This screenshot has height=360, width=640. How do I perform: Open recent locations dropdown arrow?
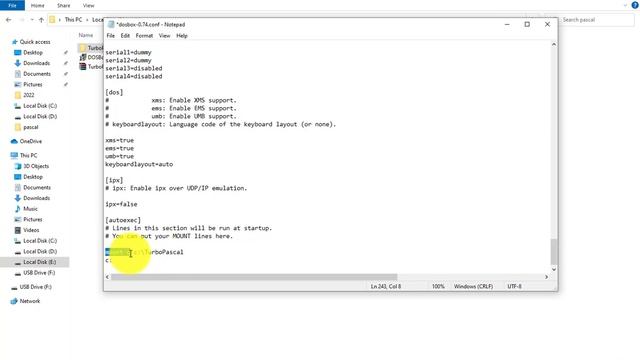click(32, 20)
